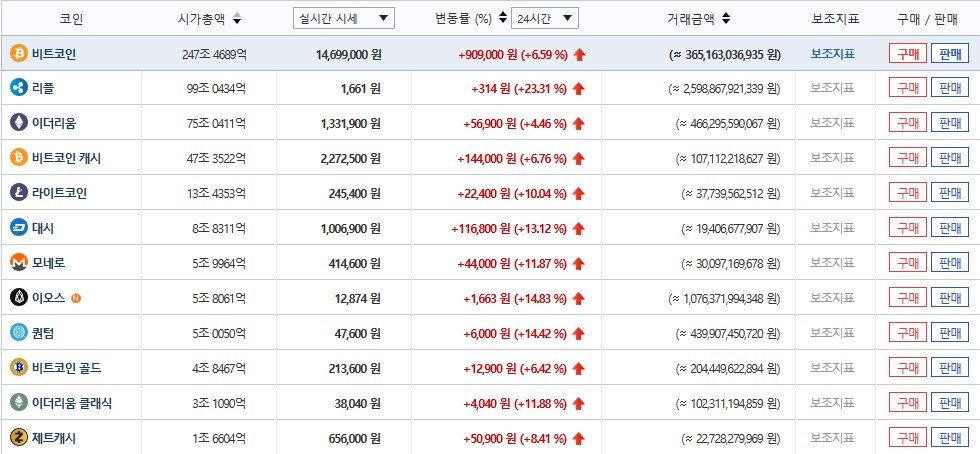Click the Zcash coin icon

coord(18,437)
